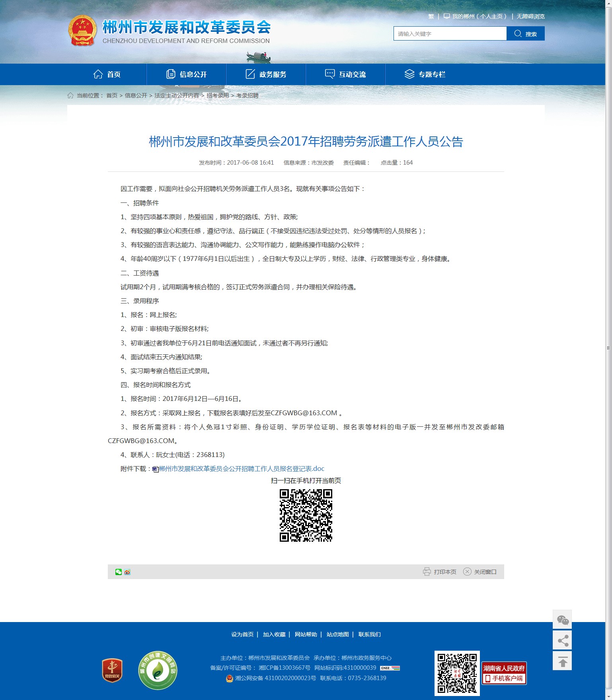612x700 pixels.
Task: Click the monitor icon beside 我的郴州
Action: pos(446,16)
